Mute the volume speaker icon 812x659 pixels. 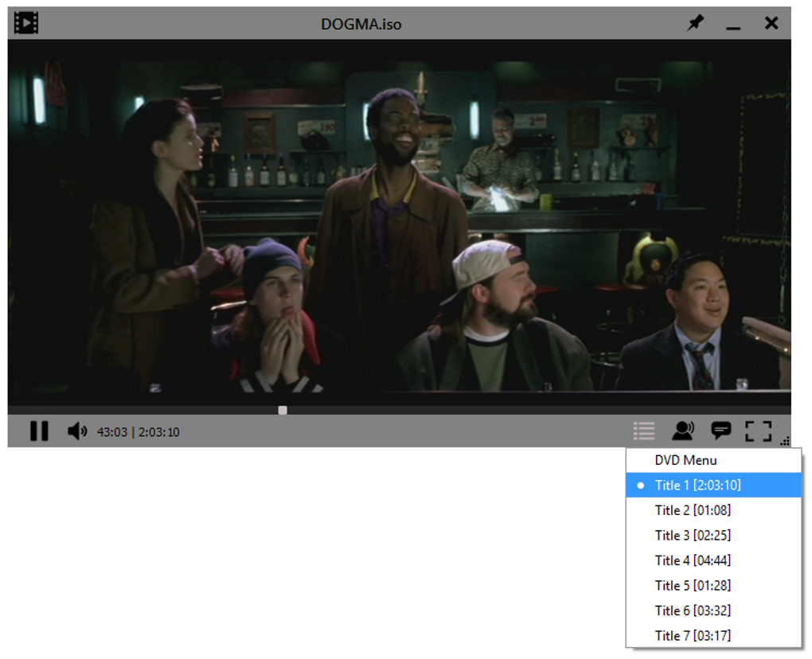pos(77,431)
